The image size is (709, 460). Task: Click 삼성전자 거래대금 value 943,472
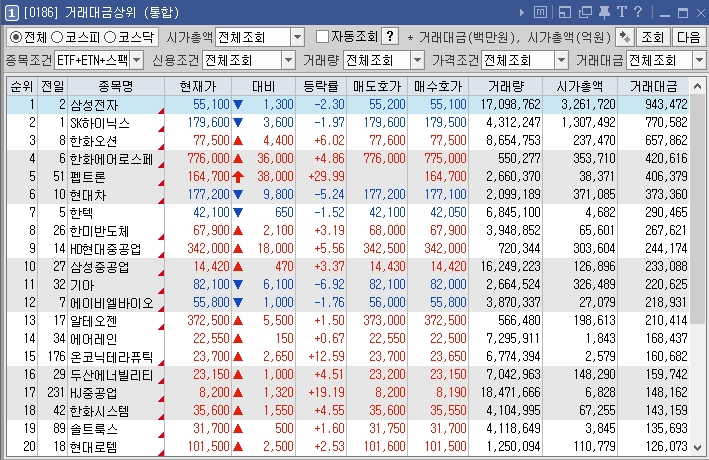666,104
